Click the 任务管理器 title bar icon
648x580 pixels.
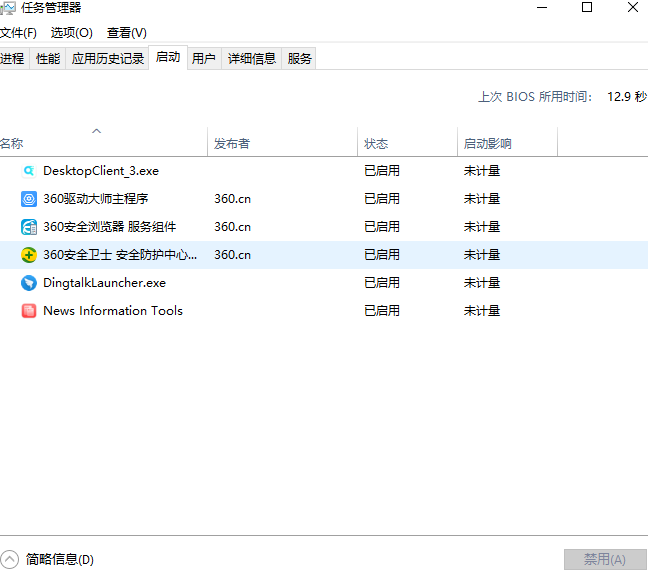click(10, 8)
